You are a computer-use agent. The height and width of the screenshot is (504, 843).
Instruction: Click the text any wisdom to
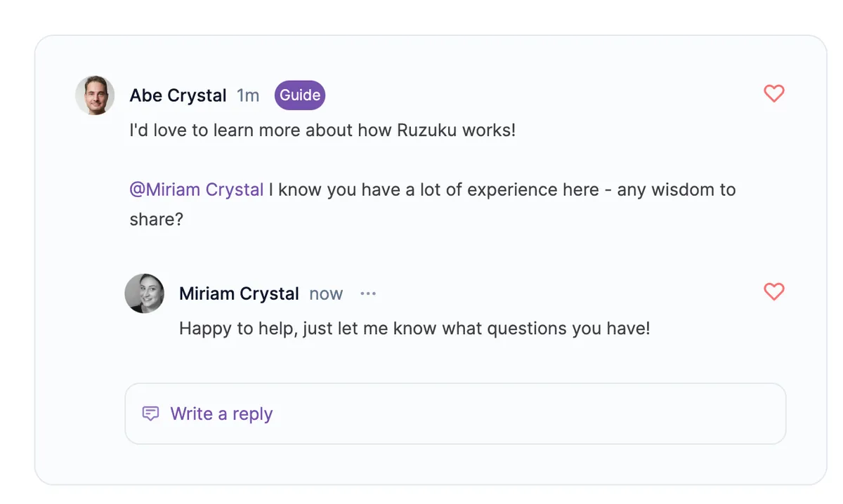676,190
